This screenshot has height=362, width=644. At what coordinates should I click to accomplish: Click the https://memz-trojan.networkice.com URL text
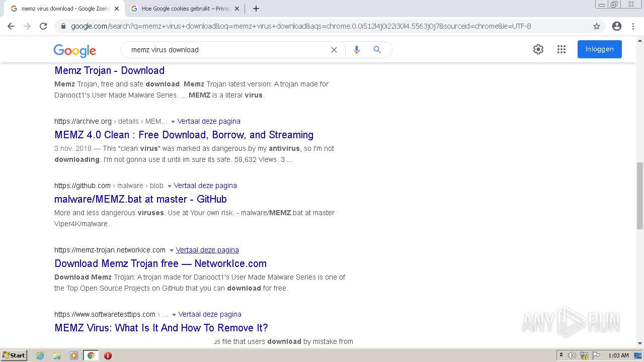[x=110, y=250]
